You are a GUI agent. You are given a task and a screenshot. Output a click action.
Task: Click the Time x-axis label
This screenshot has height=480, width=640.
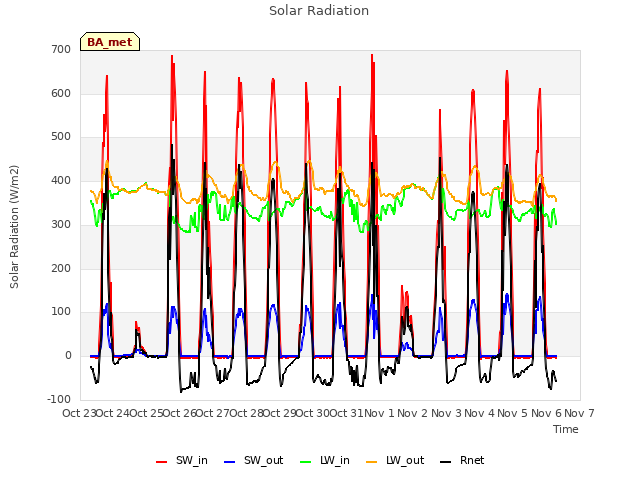(566, 429)
